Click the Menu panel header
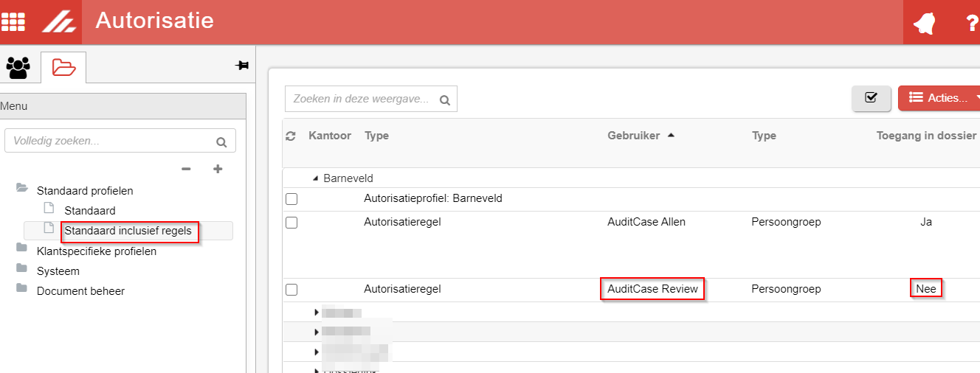The image size is (980, 373). (x=122, y=106)
